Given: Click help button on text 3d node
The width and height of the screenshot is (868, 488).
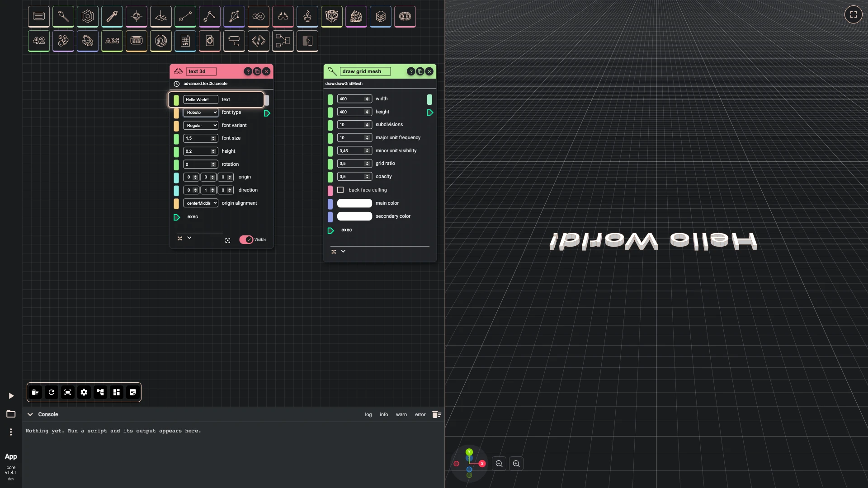Looking at the screenshot, I should [248, 71].
